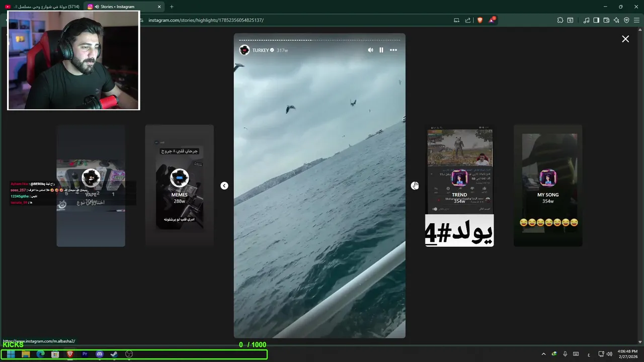Click the share icon in address bar
Screen dimensions: 644x362
click(468, 20)
